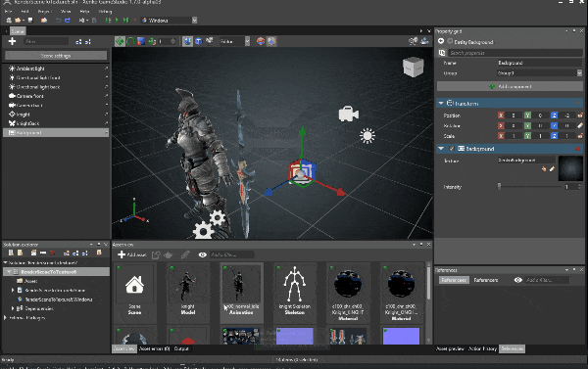Click the Add component button

[510, 86]
